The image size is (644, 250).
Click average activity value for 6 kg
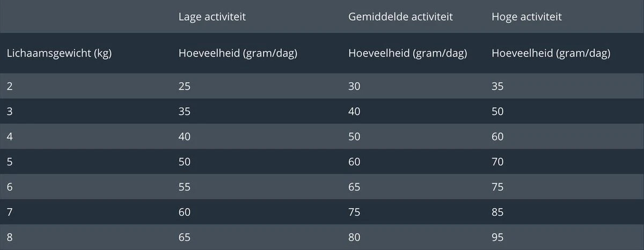pos(354,187)
